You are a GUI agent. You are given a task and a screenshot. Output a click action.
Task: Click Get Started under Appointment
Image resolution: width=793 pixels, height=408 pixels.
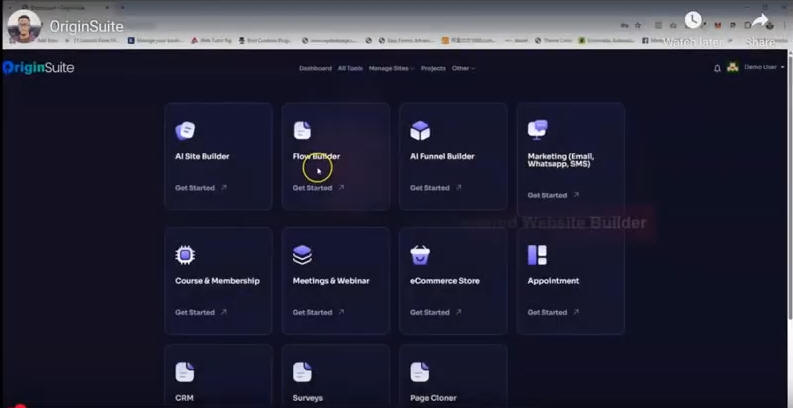(x=547, y=312)
